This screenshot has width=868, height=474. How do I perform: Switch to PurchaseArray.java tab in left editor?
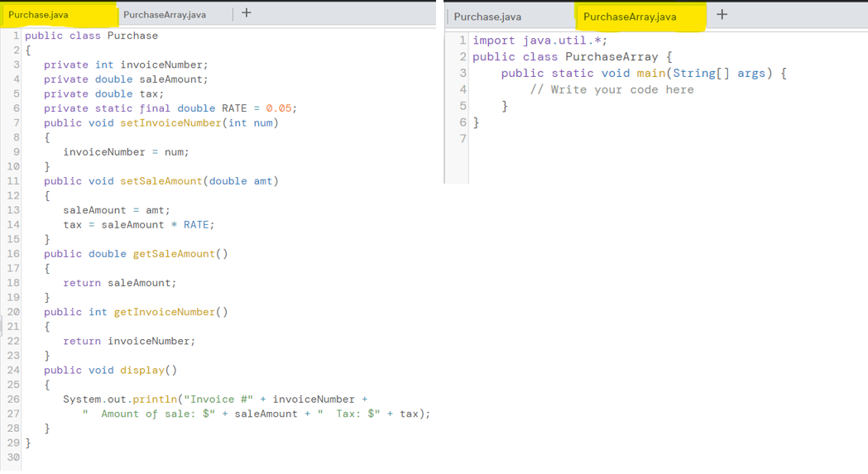pos(165,15)
